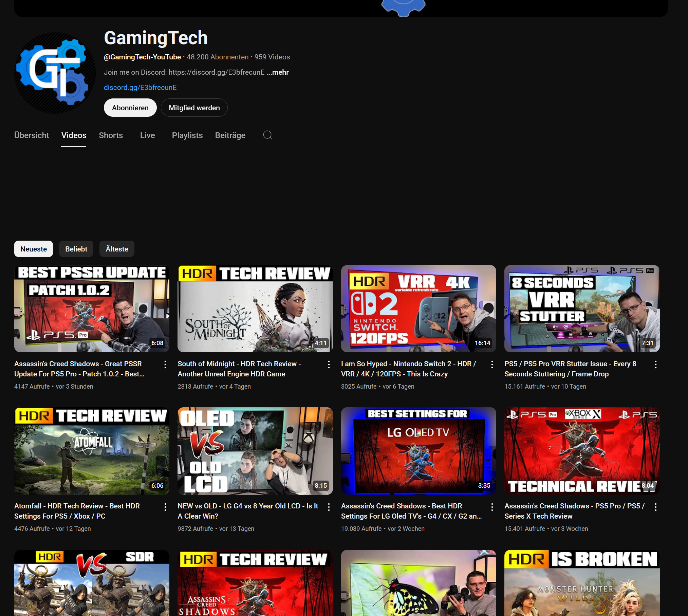688x616 pixels.
Task: Open options menu on the PSSR Update video
Action: click(165, 364)
